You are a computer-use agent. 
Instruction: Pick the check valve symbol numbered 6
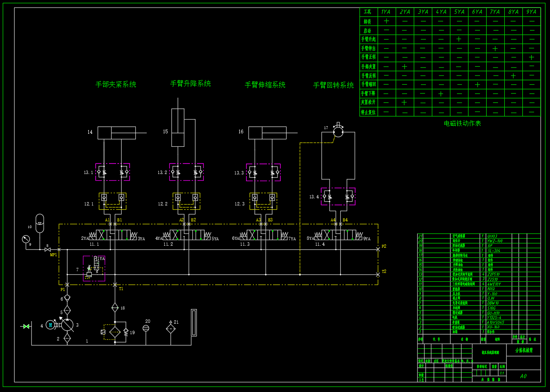67,298
